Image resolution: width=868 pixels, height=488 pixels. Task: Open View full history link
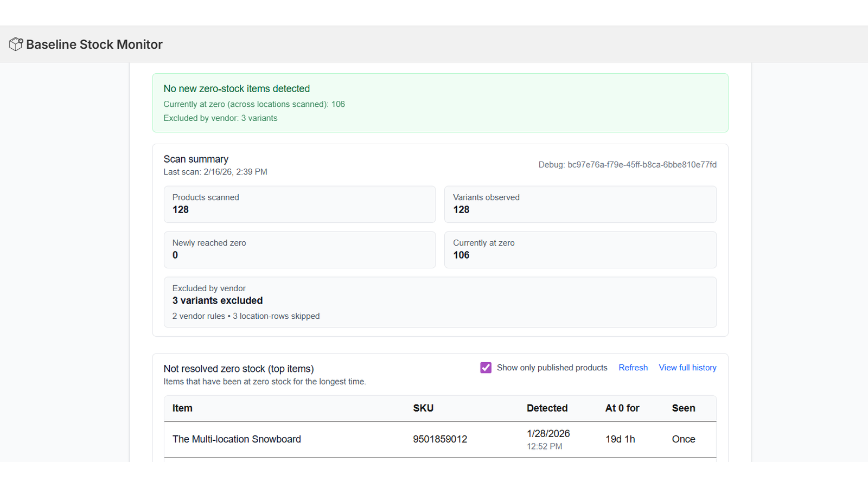pos(687,368)
